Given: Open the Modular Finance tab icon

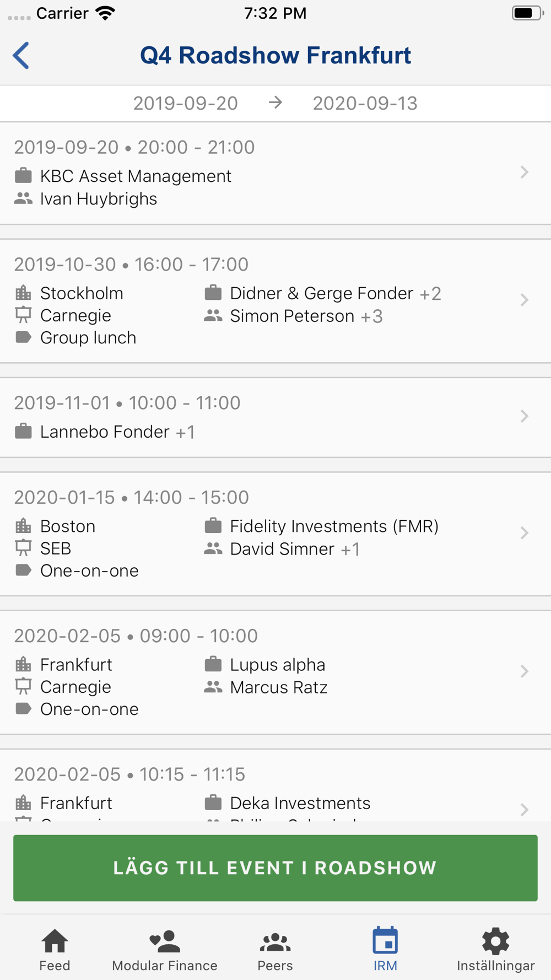Looking at the screenshot, I should (x=165, y=941).
